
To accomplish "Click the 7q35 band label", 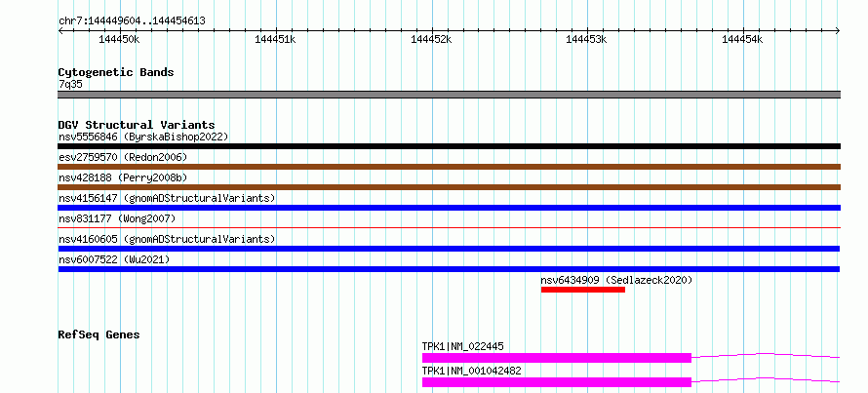I will click(70, 85).
